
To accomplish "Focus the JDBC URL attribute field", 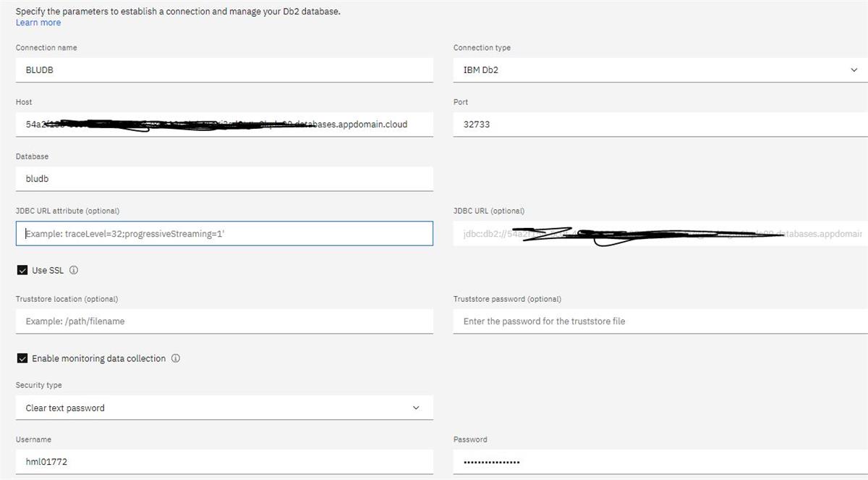I will coord(224,233).
